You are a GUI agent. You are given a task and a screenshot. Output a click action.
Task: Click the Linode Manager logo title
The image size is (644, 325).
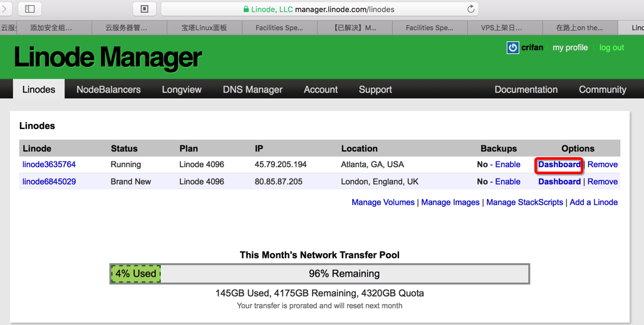[108, 58]
